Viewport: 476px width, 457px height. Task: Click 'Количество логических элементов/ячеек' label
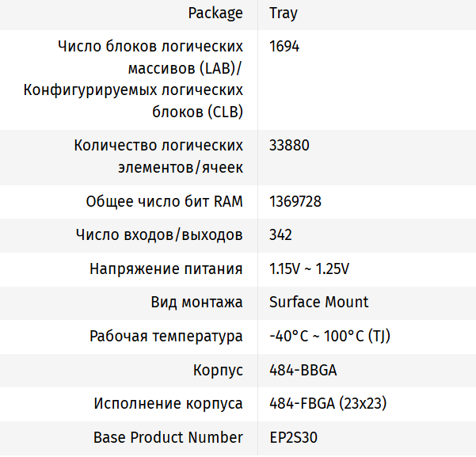[x=158, y=156]
